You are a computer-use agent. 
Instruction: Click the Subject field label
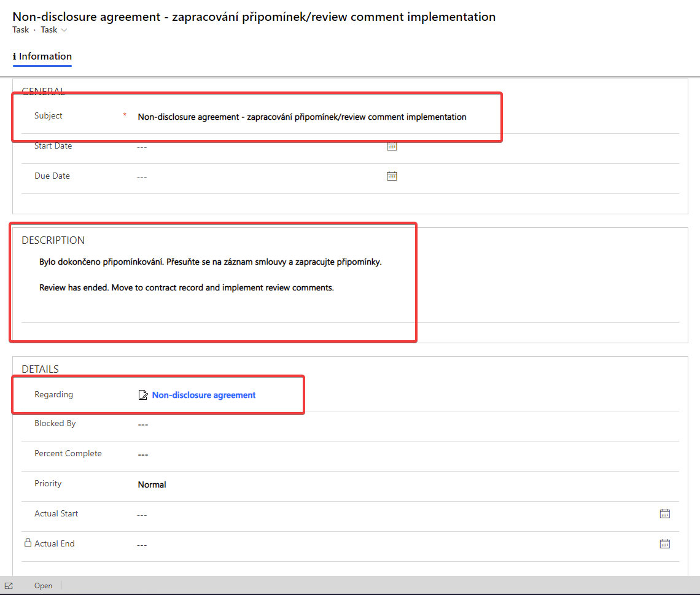pos(49,115)
